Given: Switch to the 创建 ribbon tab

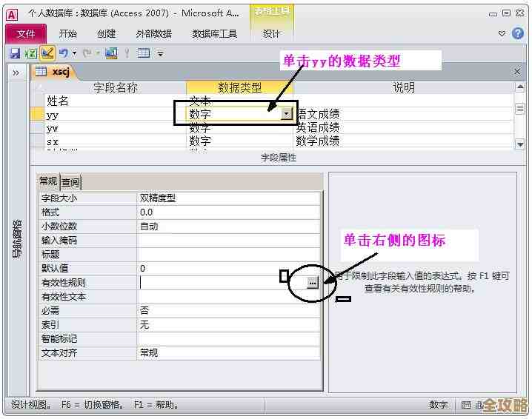Looking at the screenshot, I should 107,33.
